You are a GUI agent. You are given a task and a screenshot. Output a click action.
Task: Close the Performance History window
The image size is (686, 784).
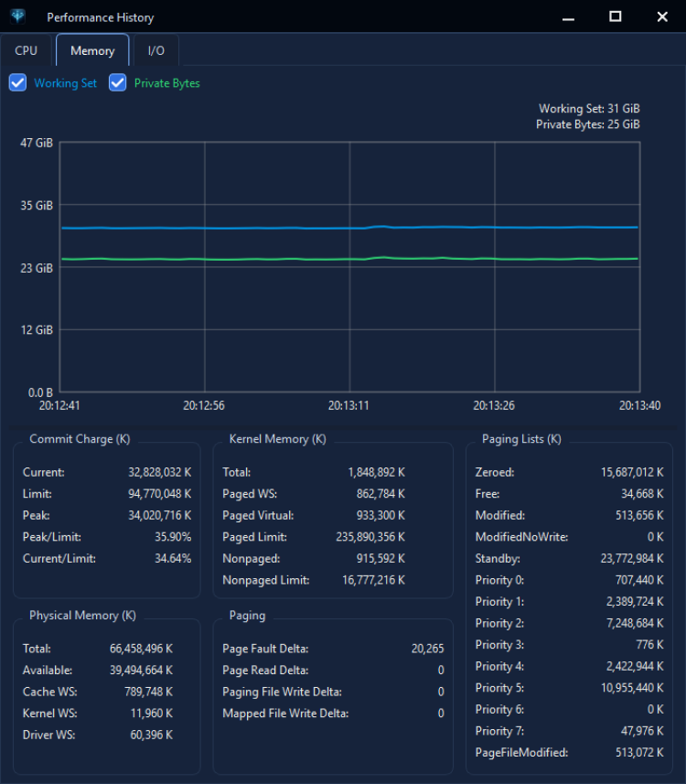click(662, 17)
